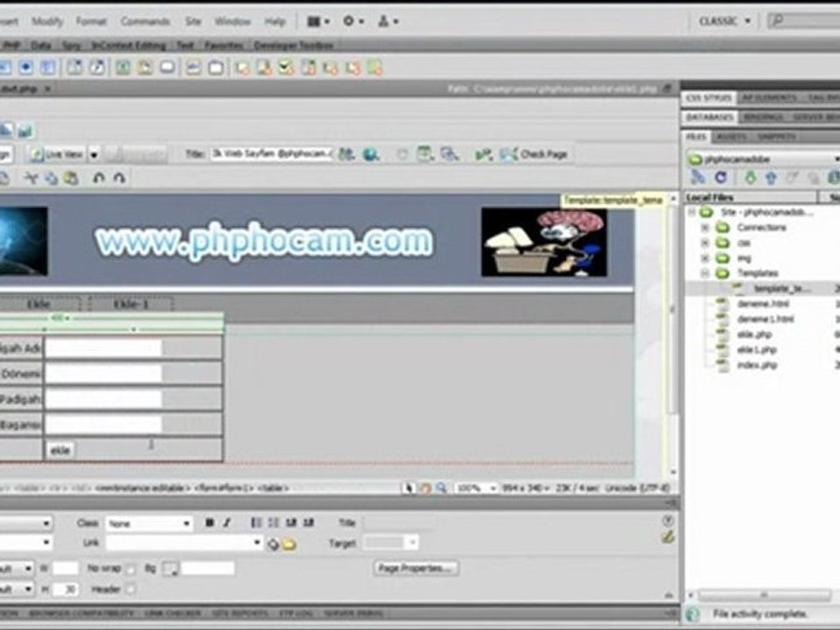
Task: Click the Copy icon in standard toolbar
Action: 51,178
